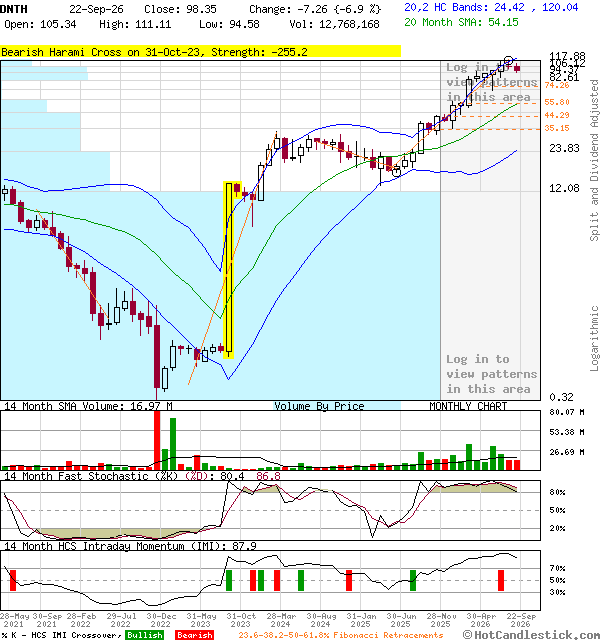
Task: Click the tallest red volume bar
Action: [157, 441]
